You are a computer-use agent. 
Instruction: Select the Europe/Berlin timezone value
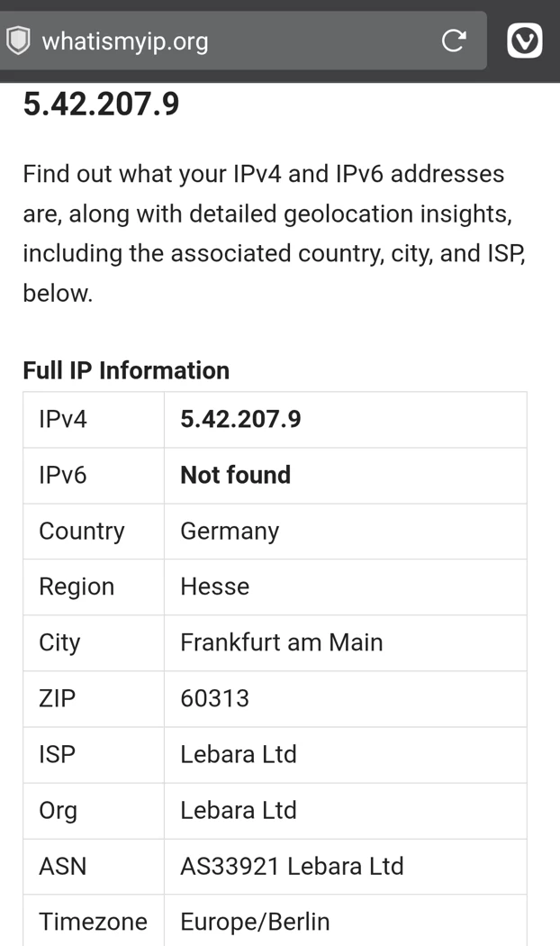[255, 922]
